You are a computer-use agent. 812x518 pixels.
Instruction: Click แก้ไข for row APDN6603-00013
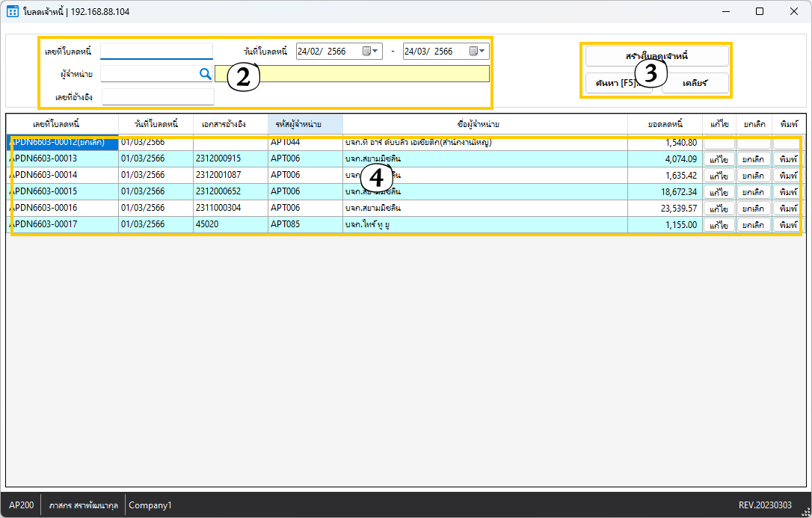[x=719, y=159]
